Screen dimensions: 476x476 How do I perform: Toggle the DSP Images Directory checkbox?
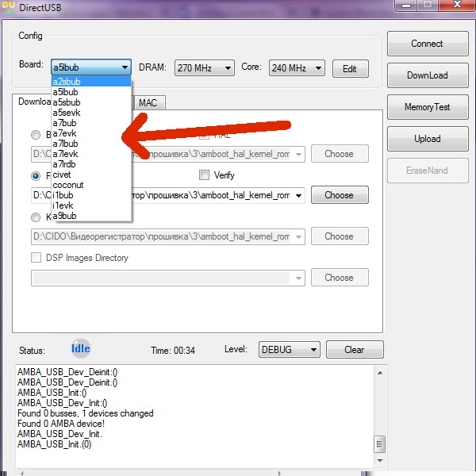click(36, 258)
